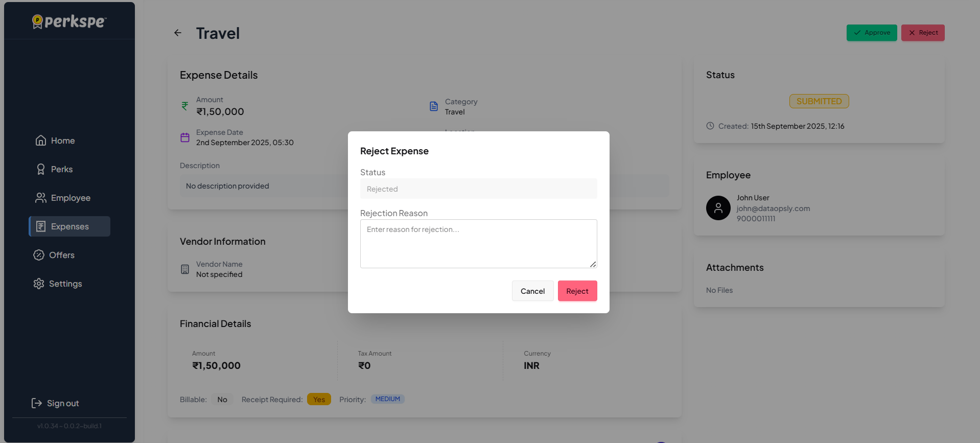Screen dimensions: 980x443
Task: Click the Expenses receipt icon
Action: [x=41, y=226]
